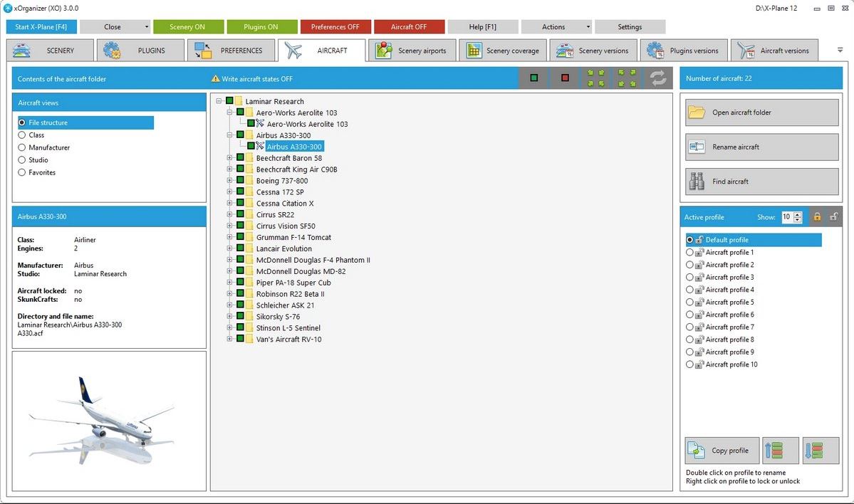Image resolution: width=854 pixels, height=504 pixels.
Task: Open the Plugins versions tab
Action: (684, 50)
